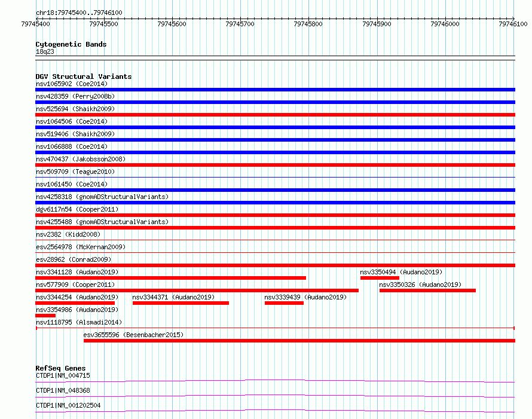Select the Cytogenetic Bands track heading
Screen dimensions: 532x419
pyautogui.click(x=71, y=44)
